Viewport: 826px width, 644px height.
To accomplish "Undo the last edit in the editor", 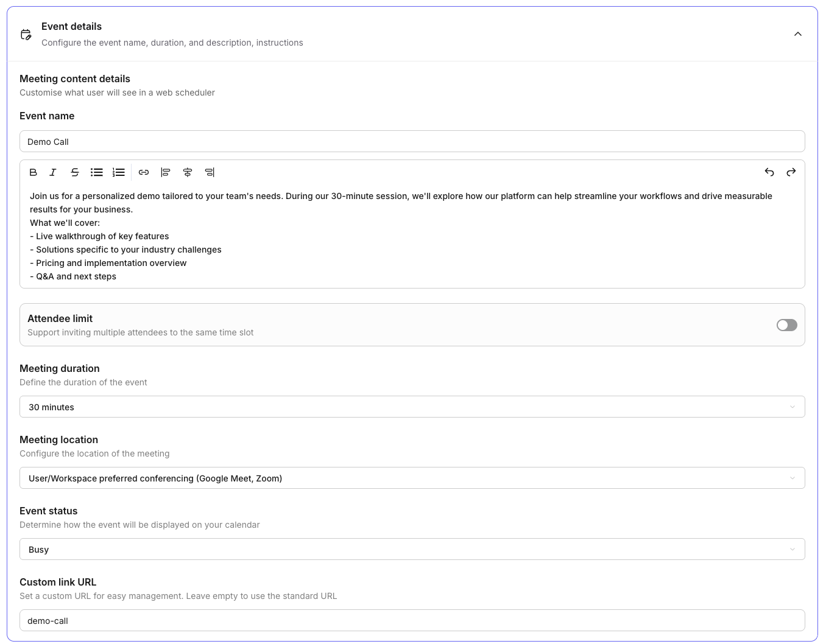I will pyautogui.click(x=769, y=172).
